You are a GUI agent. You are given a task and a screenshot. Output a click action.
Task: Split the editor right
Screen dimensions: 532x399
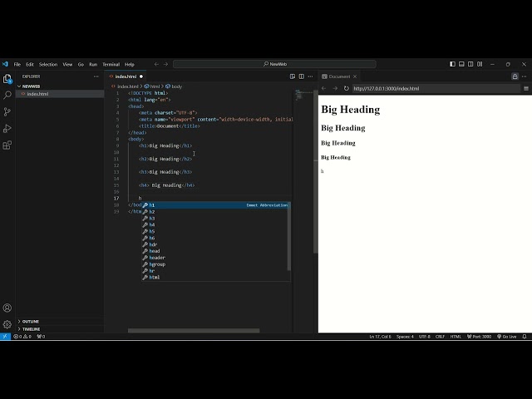pyautogui.click(x=301, y=76)
